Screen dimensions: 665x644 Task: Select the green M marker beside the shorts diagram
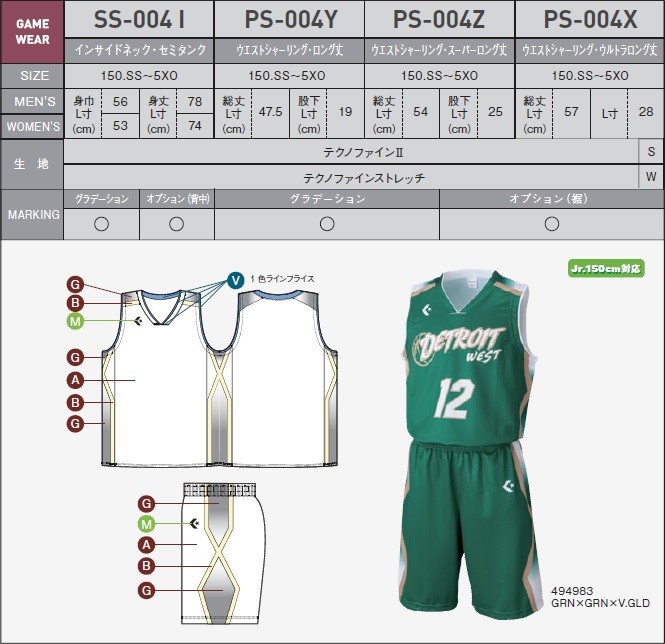[147, 524]
